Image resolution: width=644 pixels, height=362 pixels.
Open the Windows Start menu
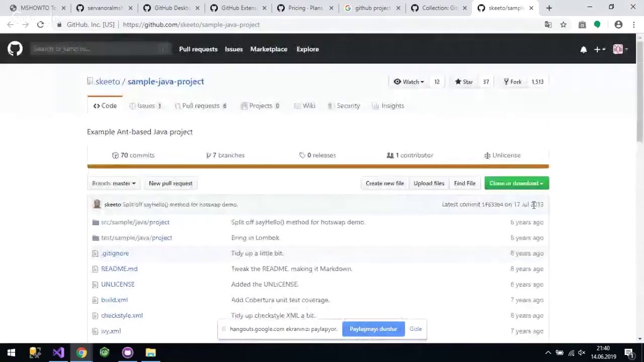point(11,352)
